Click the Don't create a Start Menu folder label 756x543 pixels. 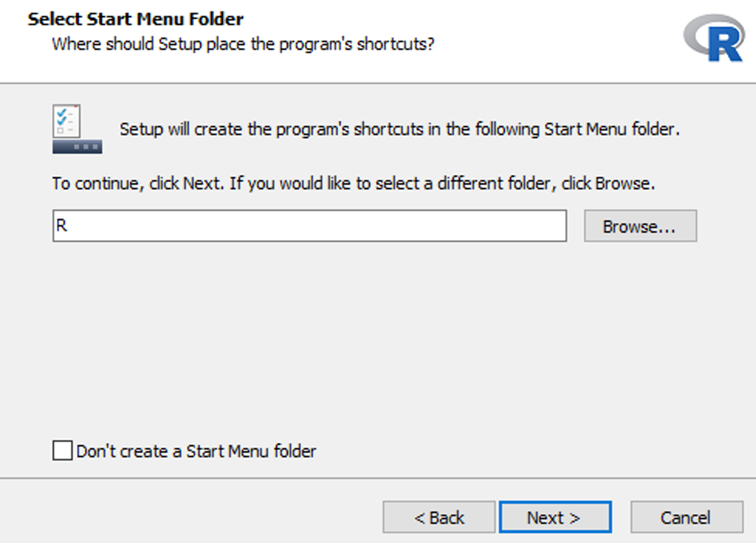pos(197,451)
